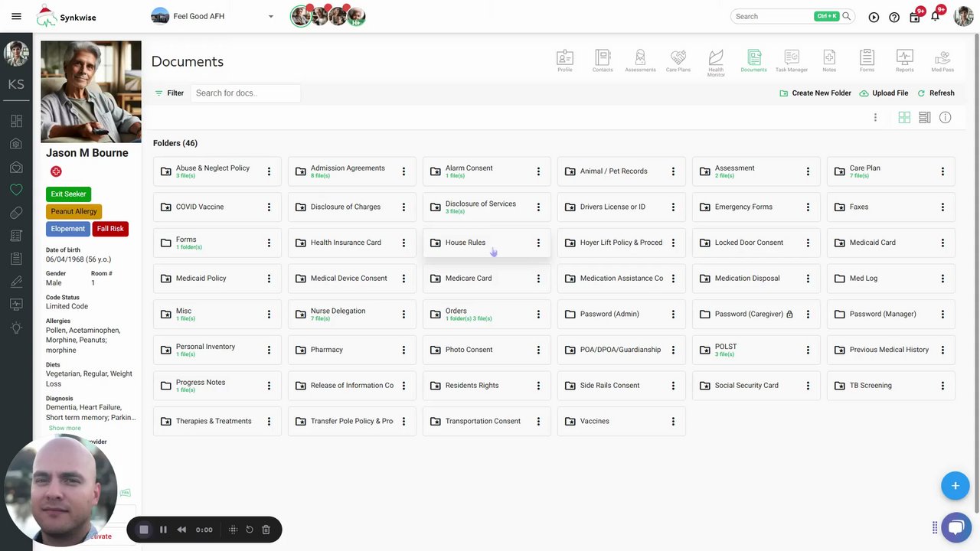The image size is (980, 551).
Task: Show the info details icon
Action: [946, 117]
